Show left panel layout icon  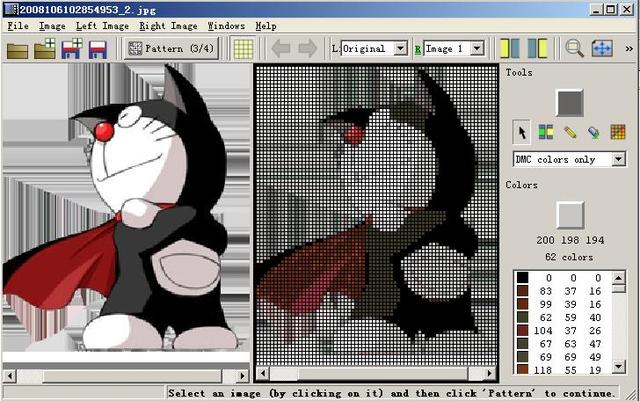point(510,49)
